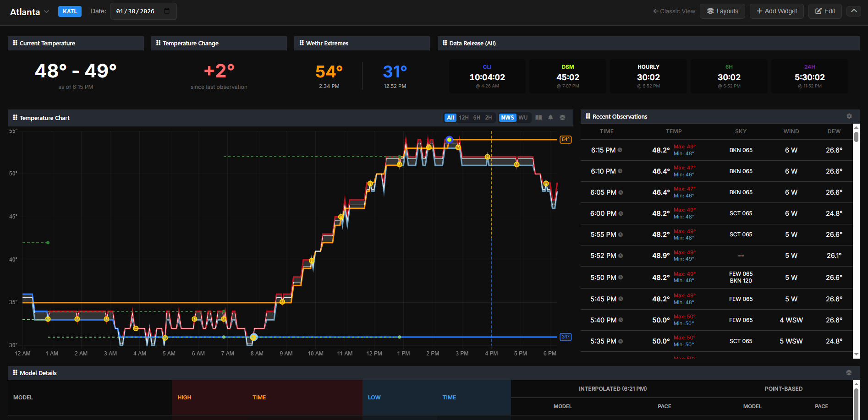This screenshot has height=420, width=868.
Task: Return to Classic View
Action: tap(674, 11)
